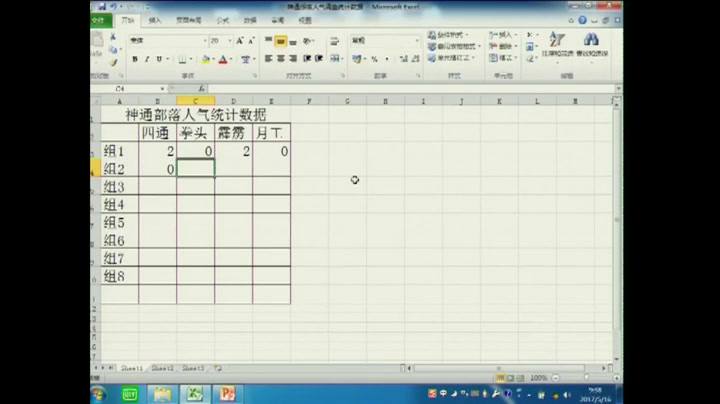
Task: Select the Sheet2 worksheet tab
Action: click(162, 368)
